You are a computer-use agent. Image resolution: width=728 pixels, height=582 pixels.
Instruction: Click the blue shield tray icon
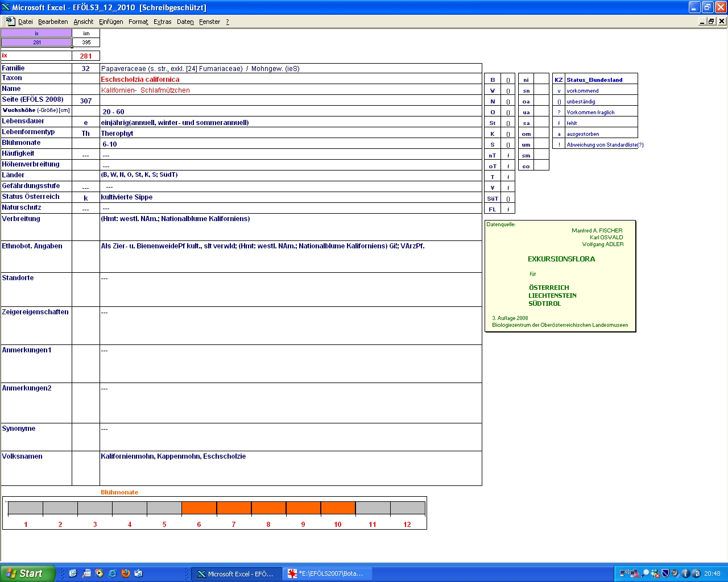click(x=665, y=573)
